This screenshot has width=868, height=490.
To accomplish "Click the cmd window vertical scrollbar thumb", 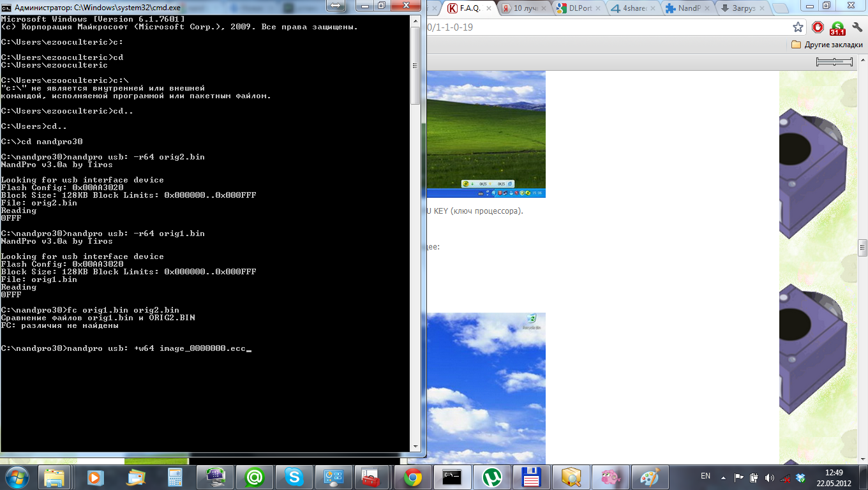I will (x=415, y=64).
